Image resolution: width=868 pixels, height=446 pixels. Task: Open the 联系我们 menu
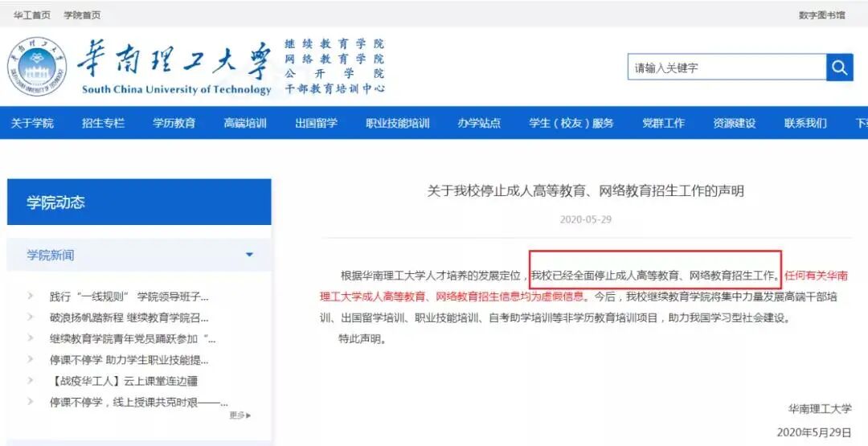pyautogui.click(x=805, y=123)
